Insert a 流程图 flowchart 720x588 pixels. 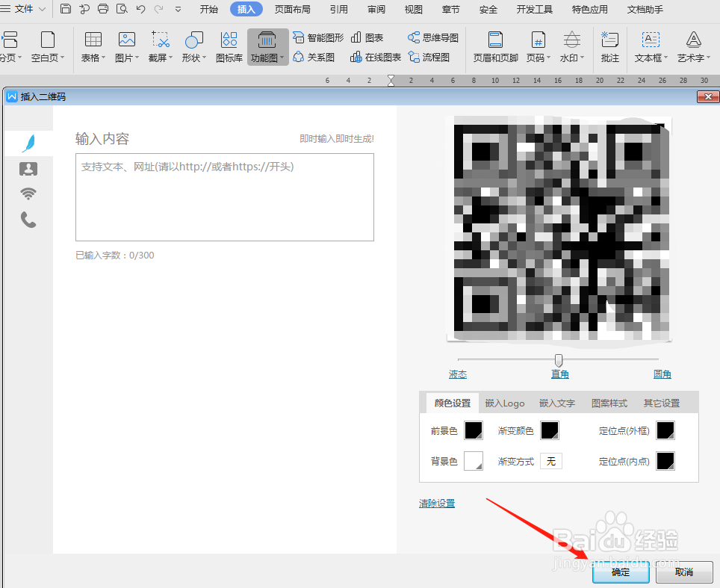tap(429, 58)
